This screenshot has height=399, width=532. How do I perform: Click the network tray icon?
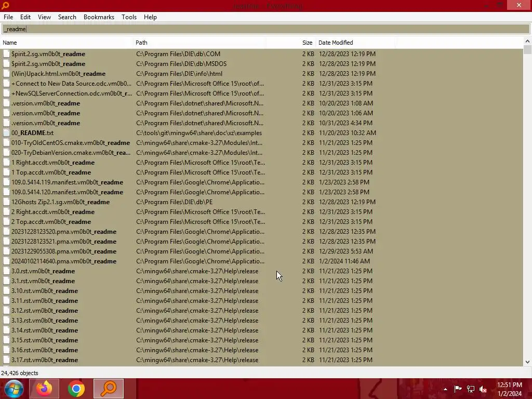(471, 389)
